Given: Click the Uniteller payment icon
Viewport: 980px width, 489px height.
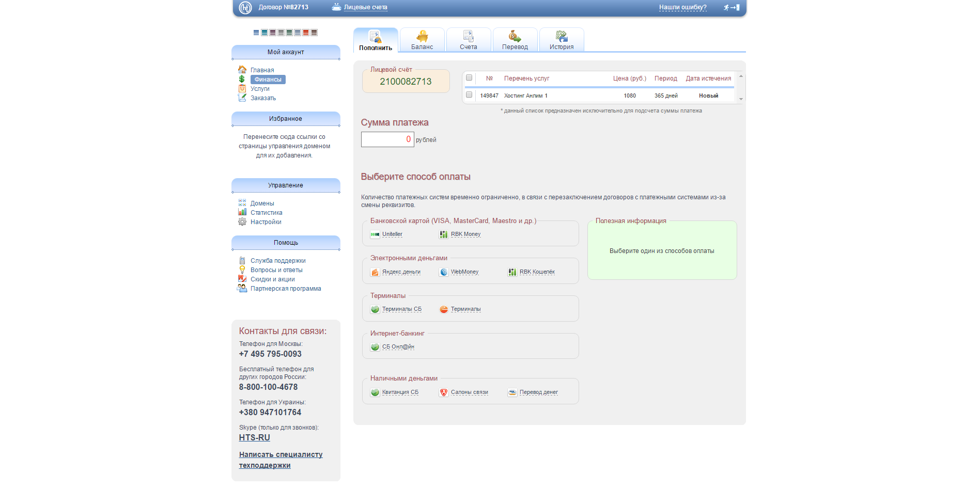Looking at the screenshot, I should click(375, 234).
